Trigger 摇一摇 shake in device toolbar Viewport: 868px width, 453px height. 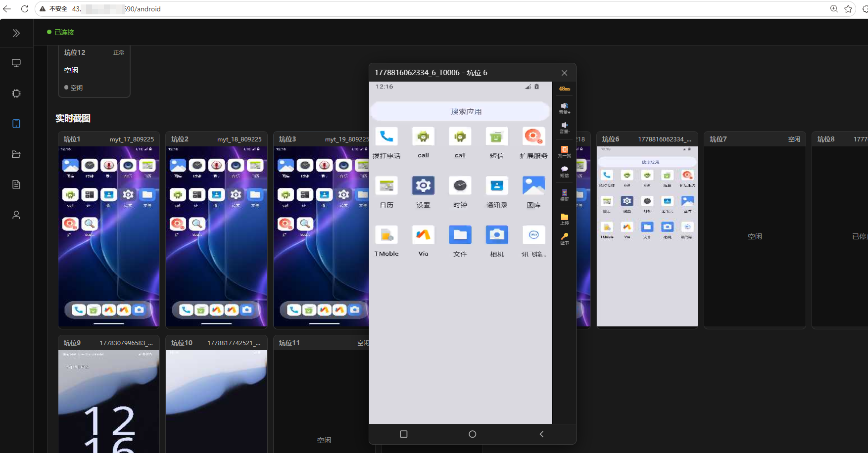[x=565, y=151]
